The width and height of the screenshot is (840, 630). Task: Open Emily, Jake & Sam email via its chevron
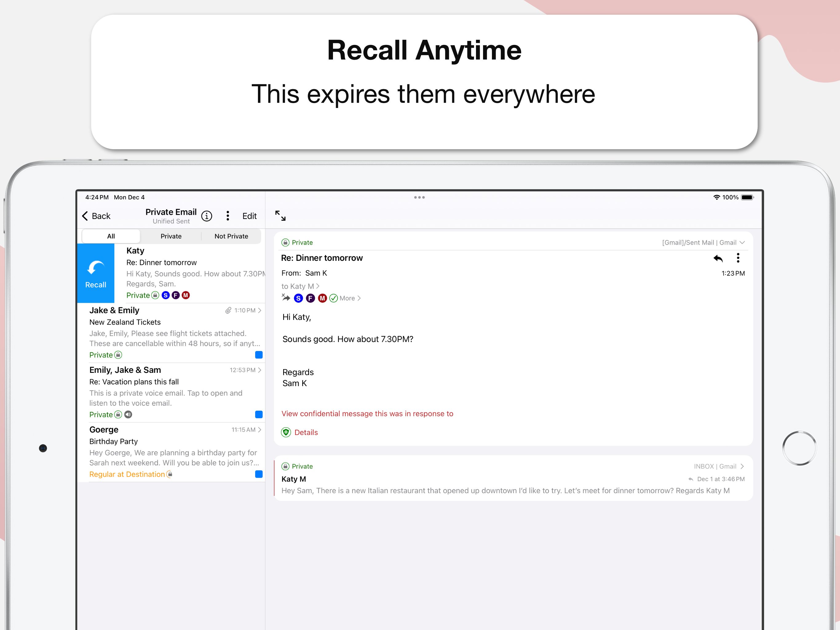click(260, 370)
